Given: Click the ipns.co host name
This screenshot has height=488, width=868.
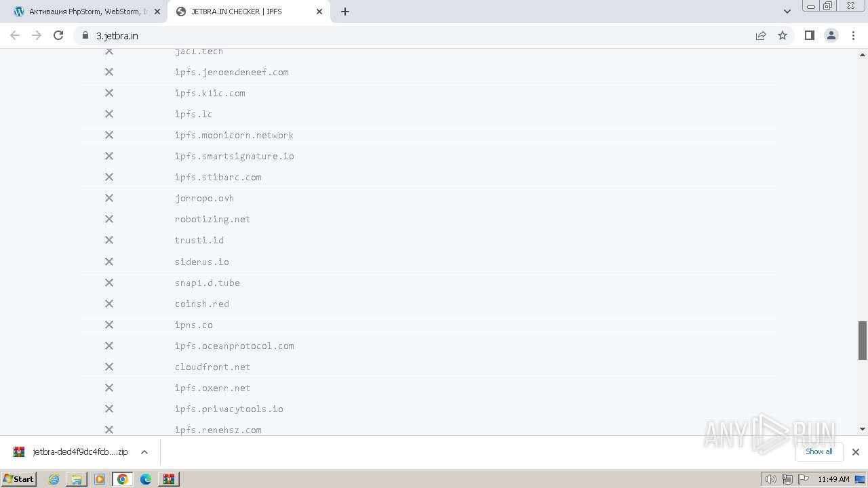Looking at the screenshot, I should [193, 325].
